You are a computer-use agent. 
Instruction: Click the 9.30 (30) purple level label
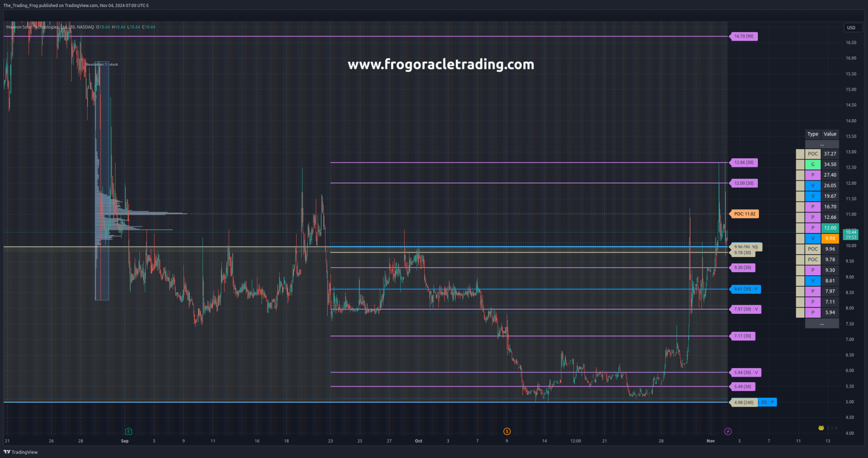click(x=743, y=268)
